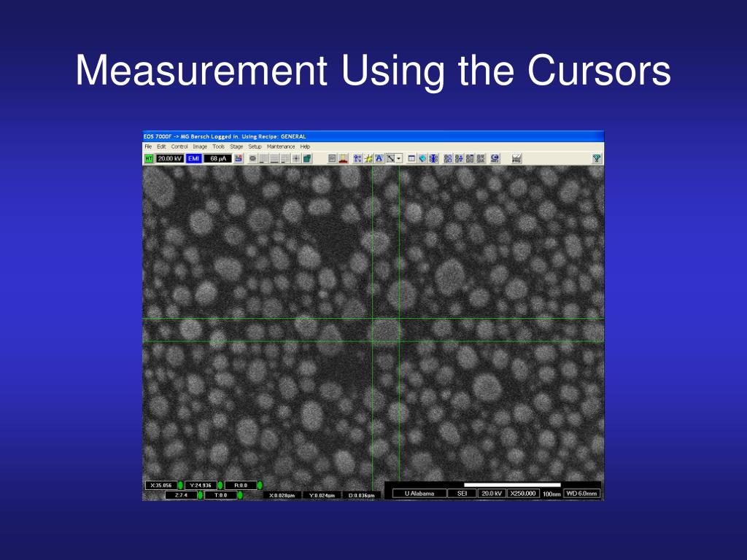The width and height of the screenshot is (747, 560).
Task: Click the teal stacked-windows toolbar icon
Action: [307, 158]
